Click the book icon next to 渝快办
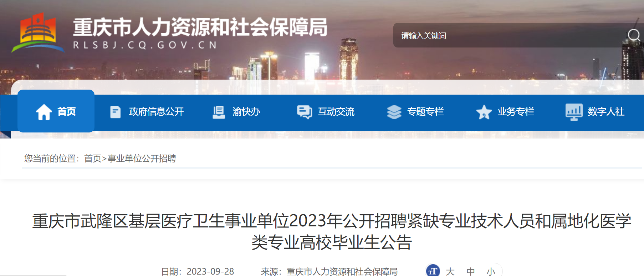 219,112
